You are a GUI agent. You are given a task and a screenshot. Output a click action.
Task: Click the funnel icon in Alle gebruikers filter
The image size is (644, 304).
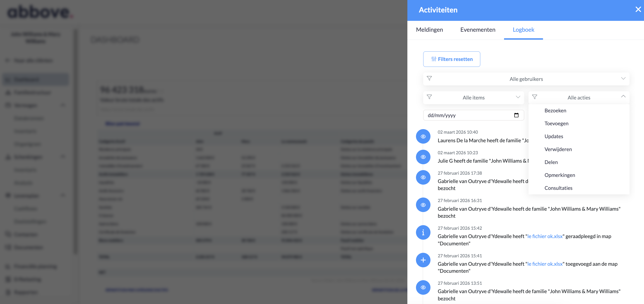point(429,79)
